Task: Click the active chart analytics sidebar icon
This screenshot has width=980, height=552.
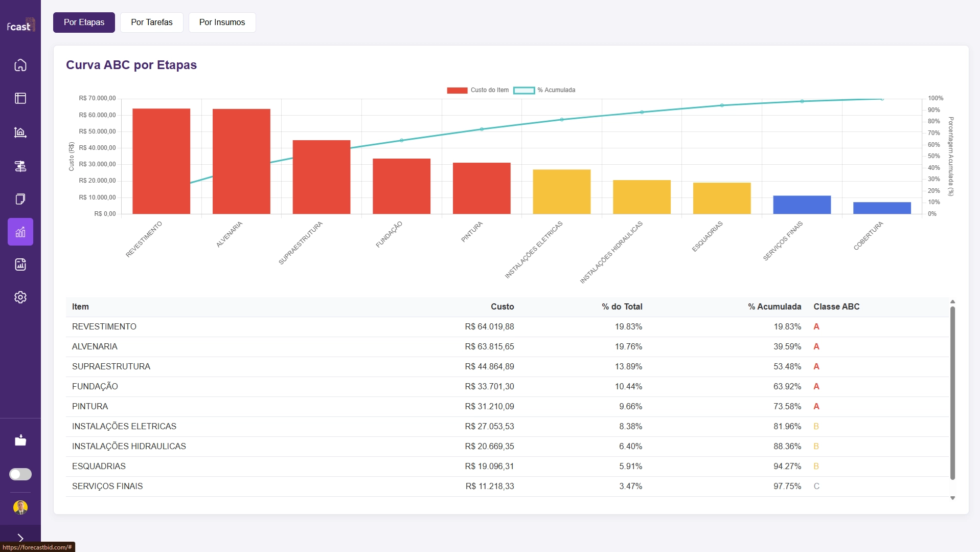Action: click(x=20, y=232)
